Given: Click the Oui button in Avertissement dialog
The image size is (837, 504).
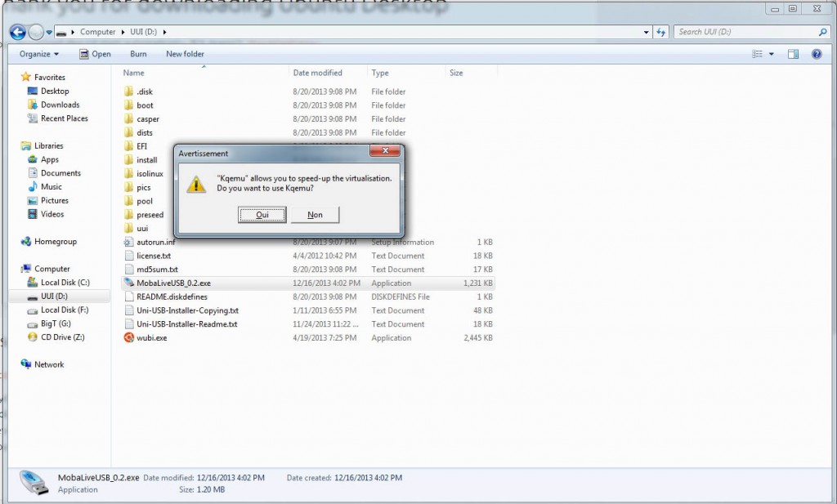Looking at the screenshot, I should pos(262,214).
